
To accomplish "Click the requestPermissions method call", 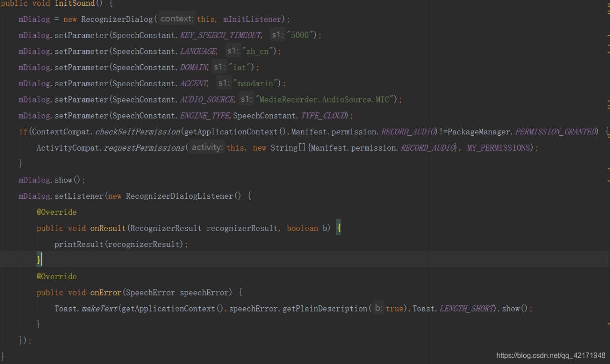I will click(x=144, y=148).
